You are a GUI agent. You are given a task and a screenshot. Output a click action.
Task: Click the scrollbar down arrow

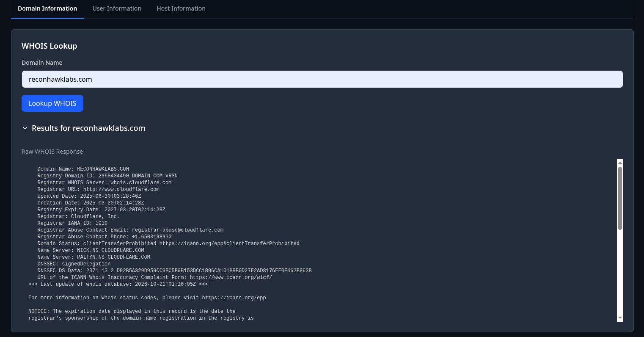point(620,318)
